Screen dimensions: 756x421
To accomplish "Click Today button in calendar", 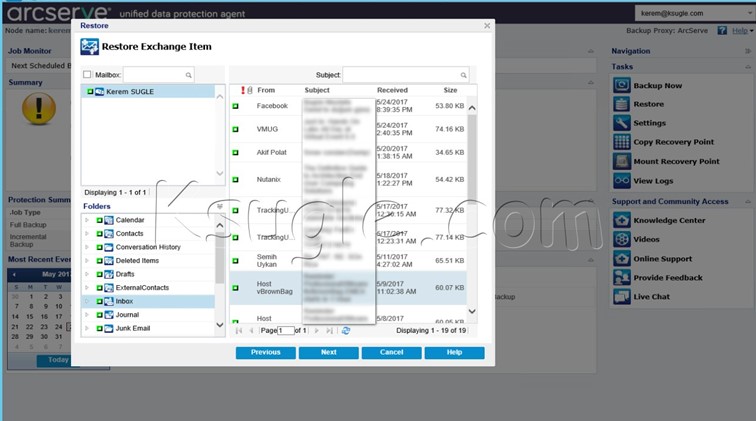I will point(58,360).
